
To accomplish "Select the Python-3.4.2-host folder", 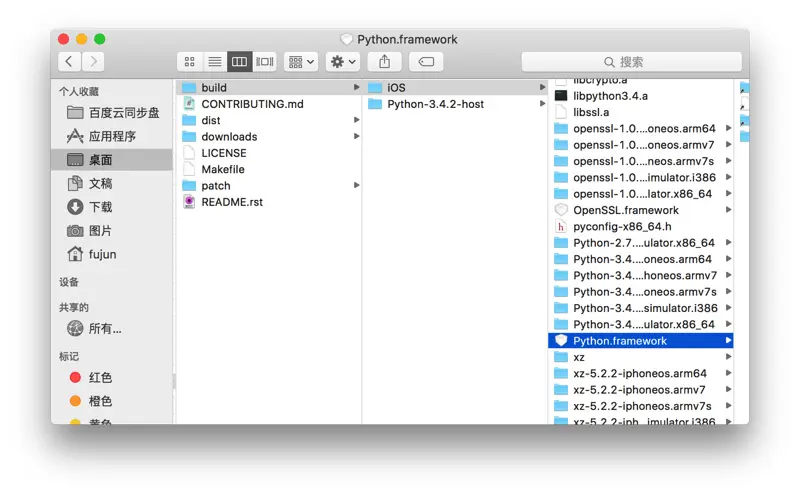I will [455, 104].
